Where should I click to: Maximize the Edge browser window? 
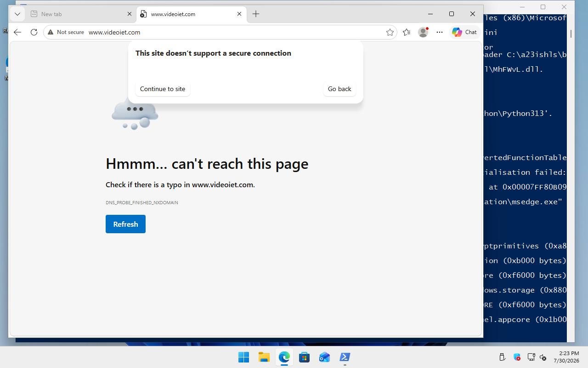pos(452,14)
